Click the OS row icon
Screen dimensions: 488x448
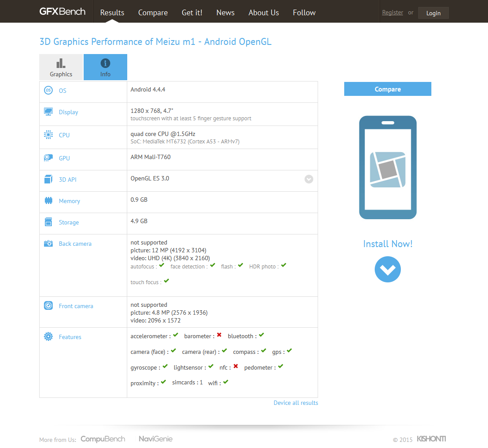point(48,90)
